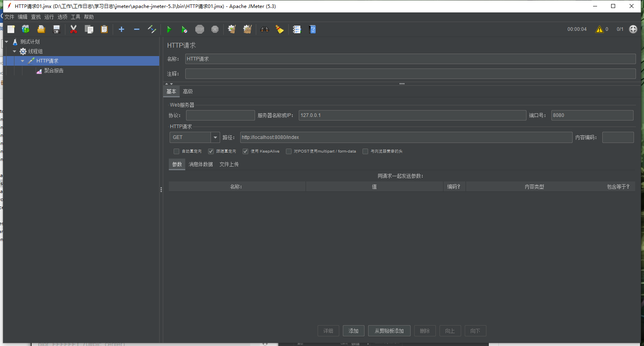Image resolution: width=644 pixels, height=346 pixels.
Task: Open the 选项 menu
Action: 63,17
